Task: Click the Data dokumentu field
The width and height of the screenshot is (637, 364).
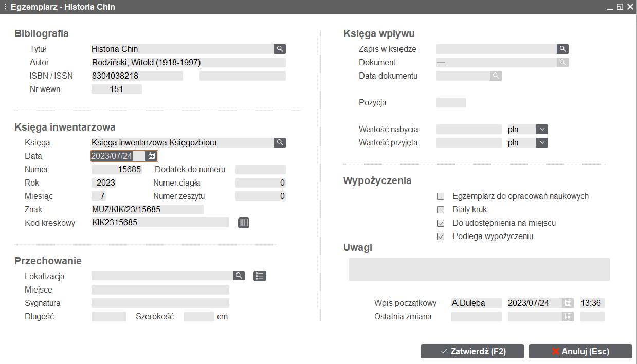Action: pos(463,76)
